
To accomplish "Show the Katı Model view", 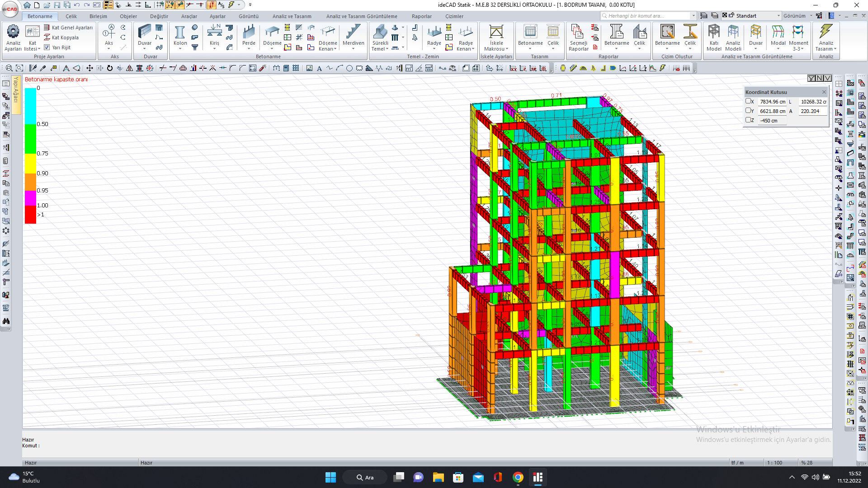I will 714,38.
